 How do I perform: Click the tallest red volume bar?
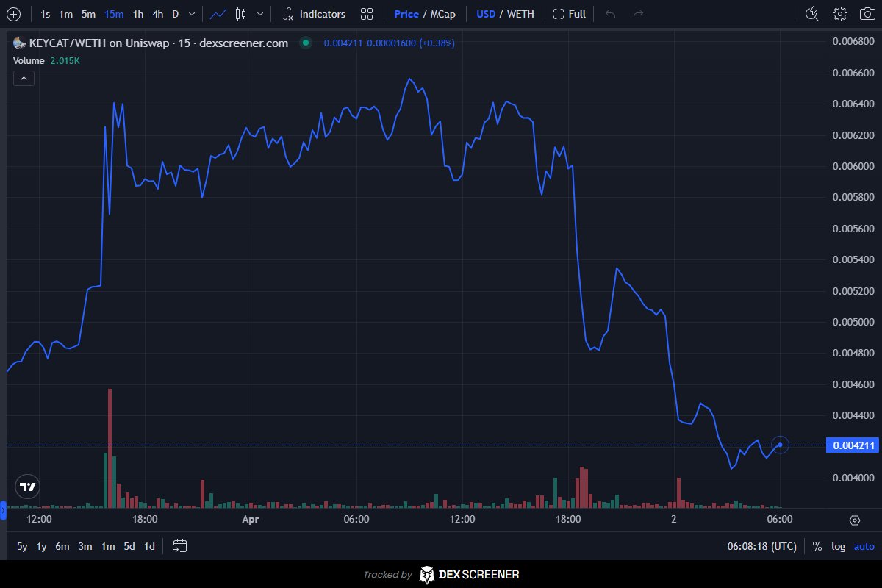(x=110, y=448)
